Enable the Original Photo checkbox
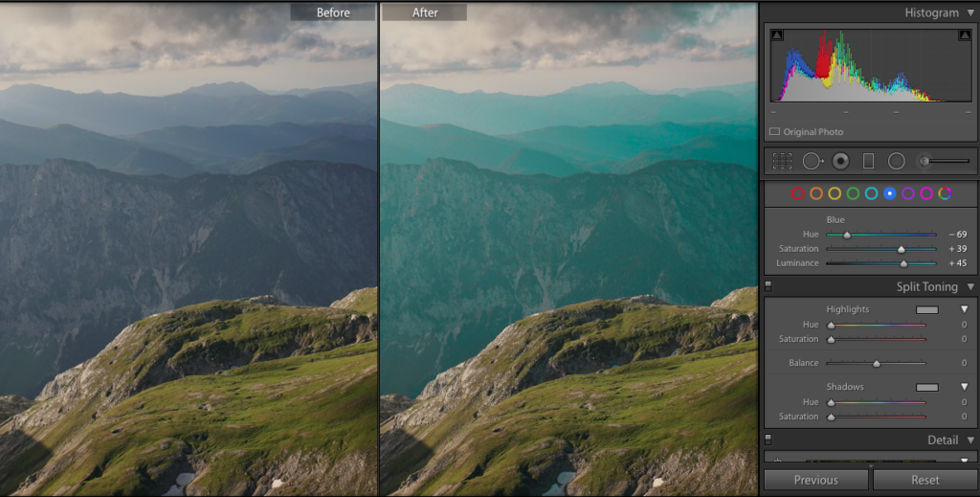 (x=775, y=131)
